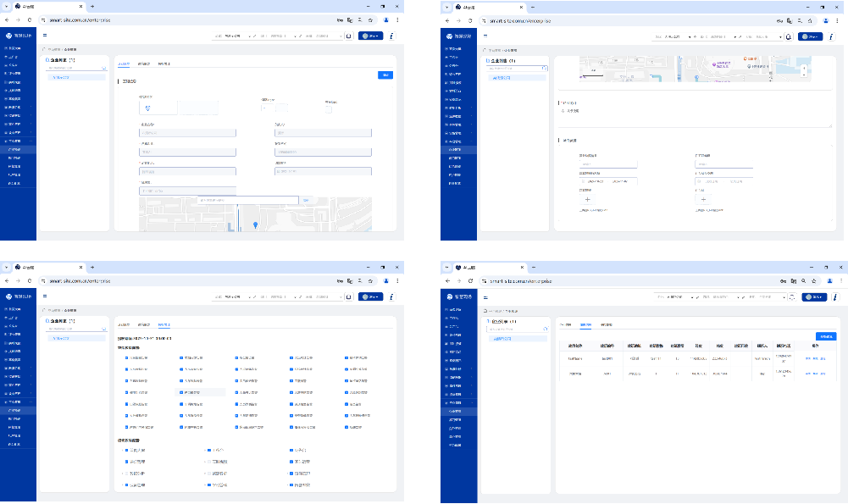Click an action link in the first table row
This screenshot has width=848, height=504.
(809, 358)
